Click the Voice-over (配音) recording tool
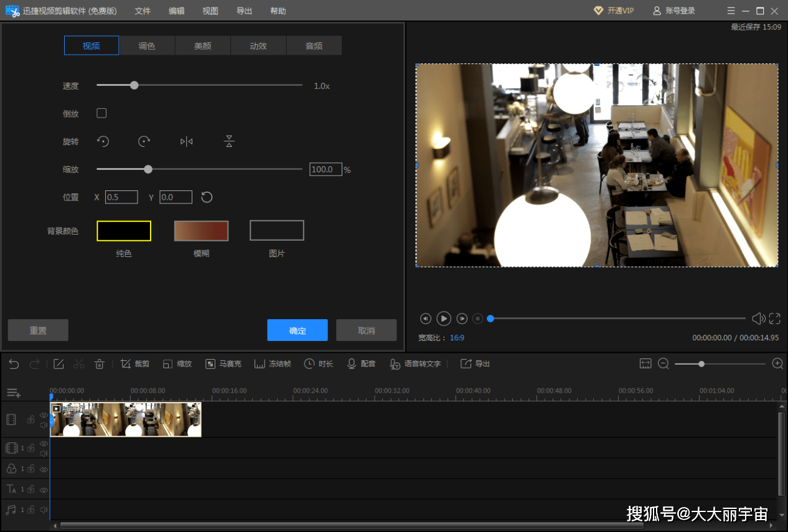The image size is (788, 532). pyautogui.click(x=361, y=363)
